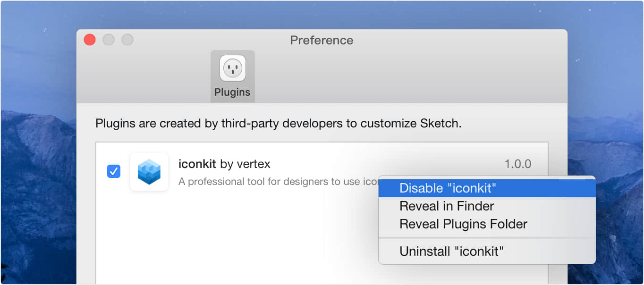Select the iconkit plugin name text
This screenshot has height=285, width=644.
(x=197, y=164)
